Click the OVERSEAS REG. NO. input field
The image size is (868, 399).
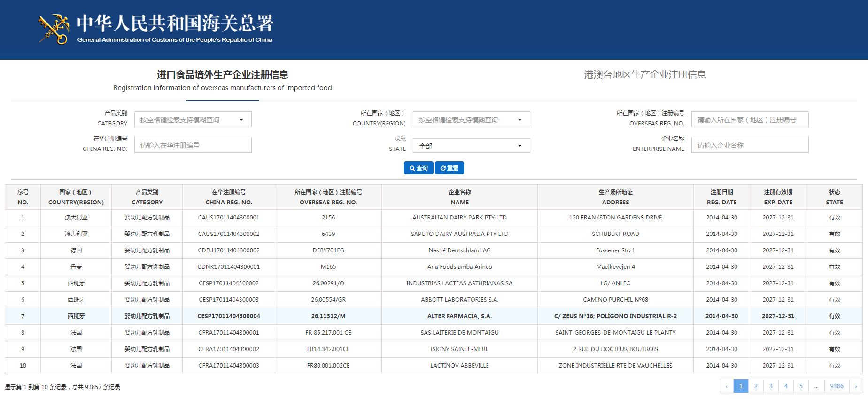pos(750,120)
